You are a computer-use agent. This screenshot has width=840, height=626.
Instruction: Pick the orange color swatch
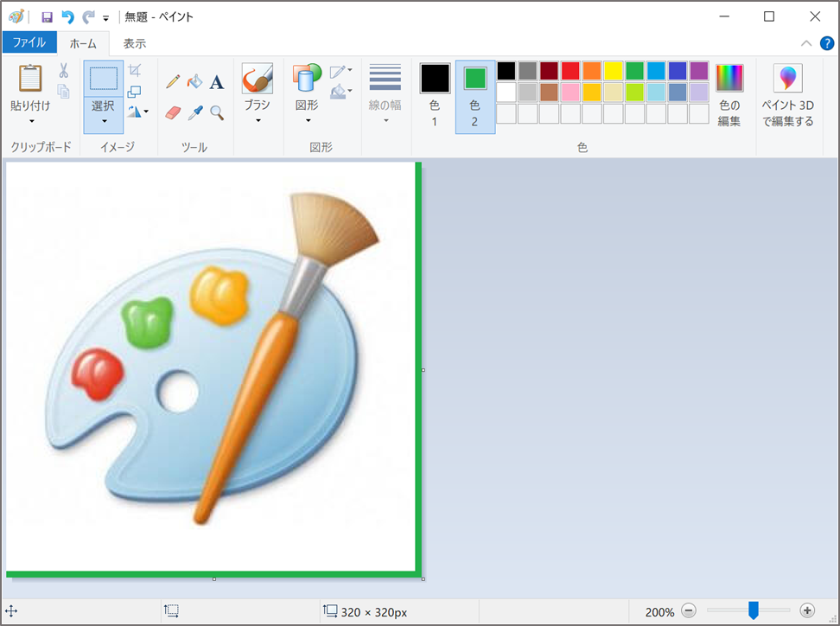[x=592, y=71]
